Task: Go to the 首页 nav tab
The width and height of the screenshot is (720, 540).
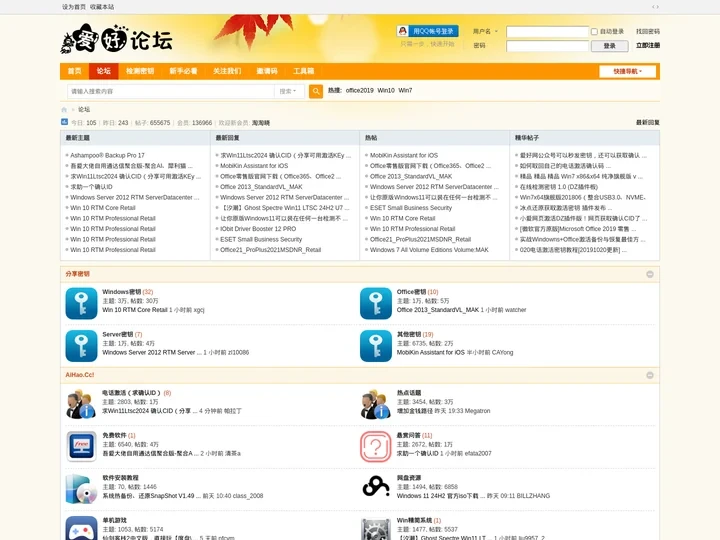Action: pyautogui.click(x=74, y=71)
